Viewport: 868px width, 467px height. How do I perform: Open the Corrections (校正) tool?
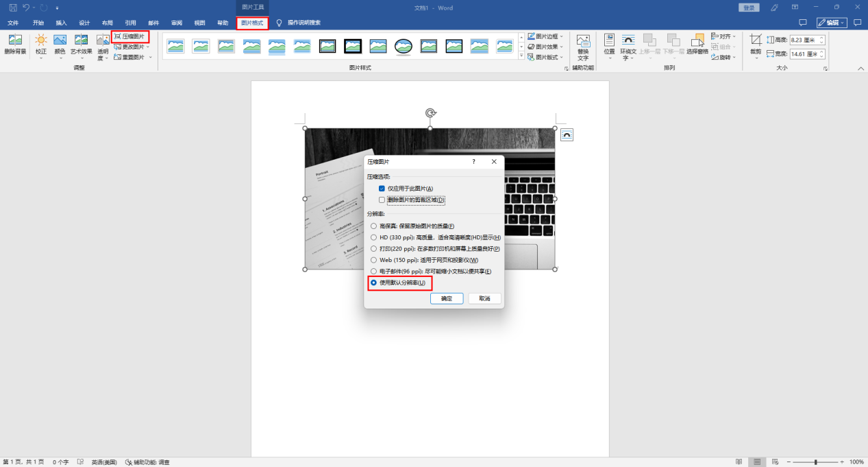click(x=41, y=47)
